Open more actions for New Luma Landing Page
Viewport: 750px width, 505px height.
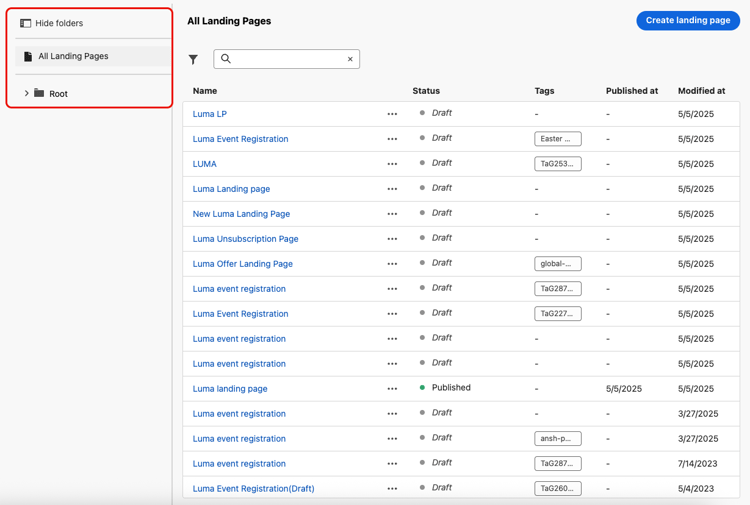coord(392,214)
